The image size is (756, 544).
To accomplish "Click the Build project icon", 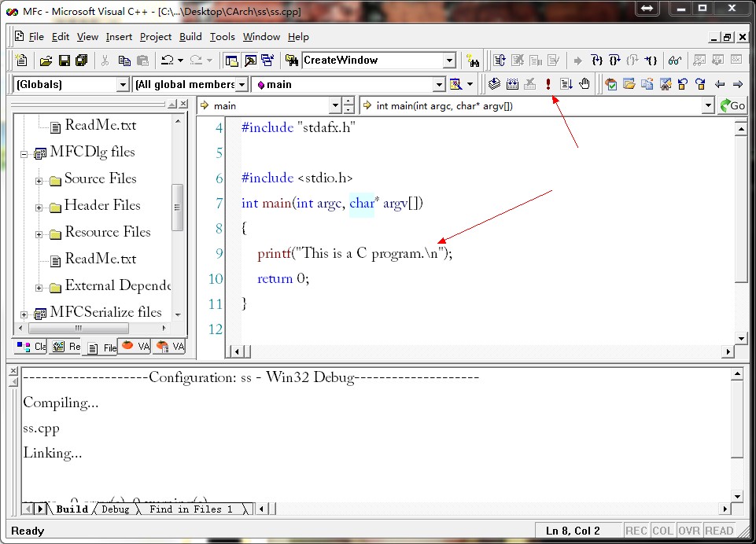I will [512, 84].
